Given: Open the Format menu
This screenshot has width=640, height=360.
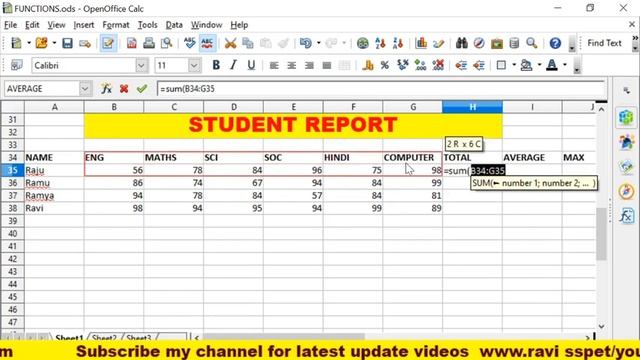Looking at the screenshot, I should click(x=116, y=25).
